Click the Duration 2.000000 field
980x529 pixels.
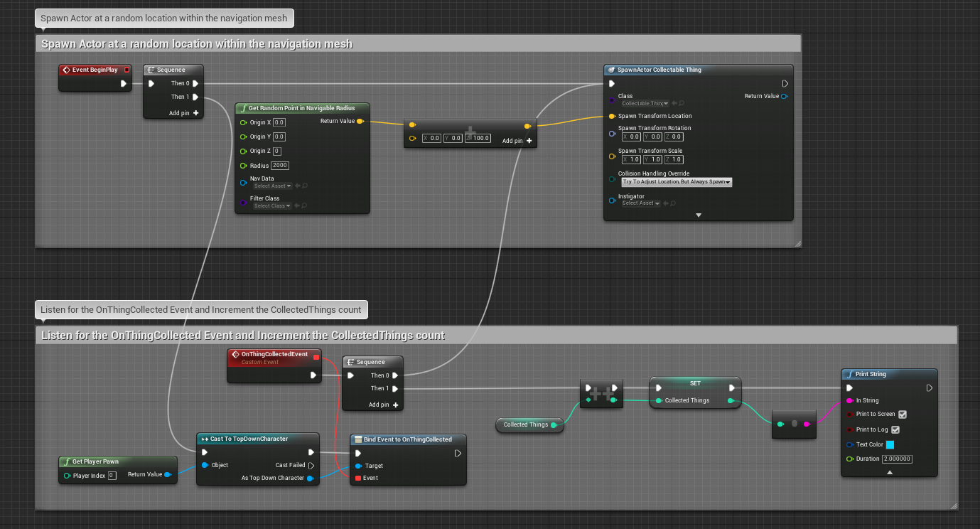tap(898, 459)
